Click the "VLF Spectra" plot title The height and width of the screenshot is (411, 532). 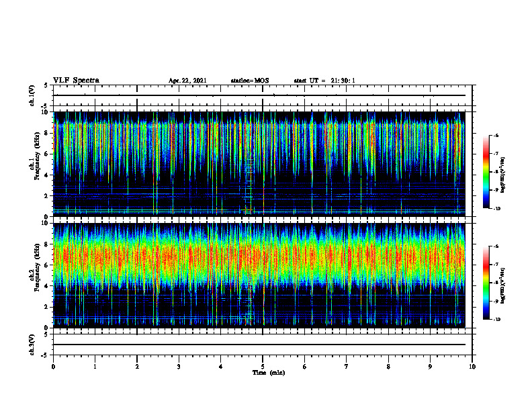[76, 81]
